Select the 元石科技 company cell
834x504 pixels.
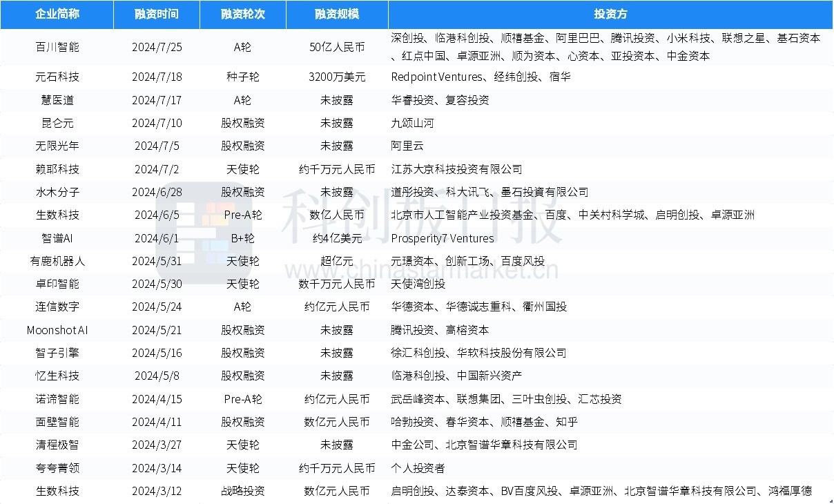(57, 77)
